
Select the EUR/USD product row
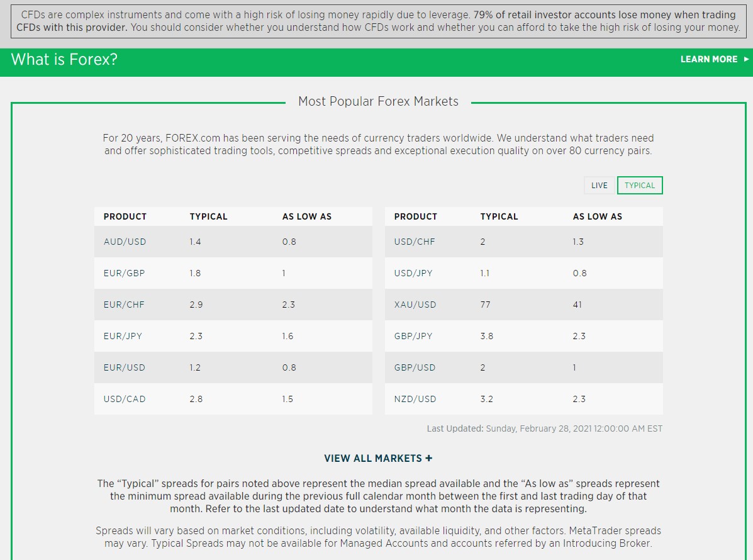233,367
